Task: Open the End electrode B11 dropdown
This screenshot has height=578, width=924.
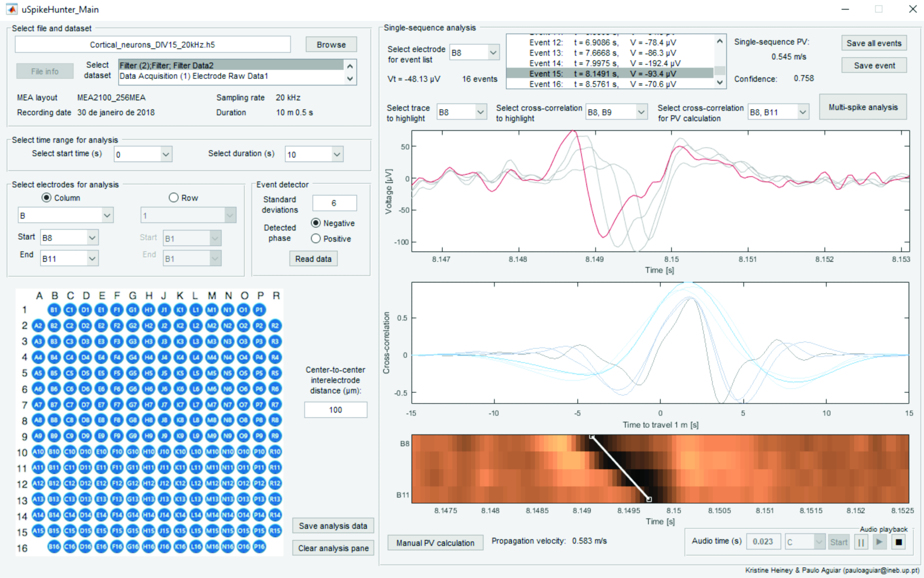Action: (x=92, y=259)
